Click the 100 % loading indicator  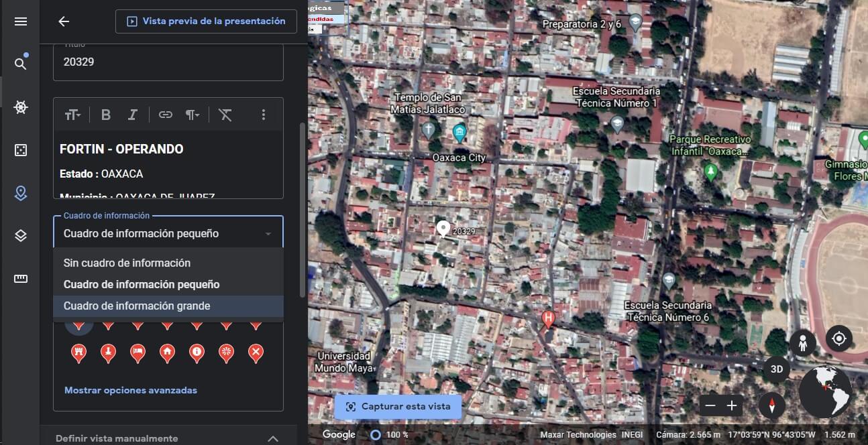[390, 435]
